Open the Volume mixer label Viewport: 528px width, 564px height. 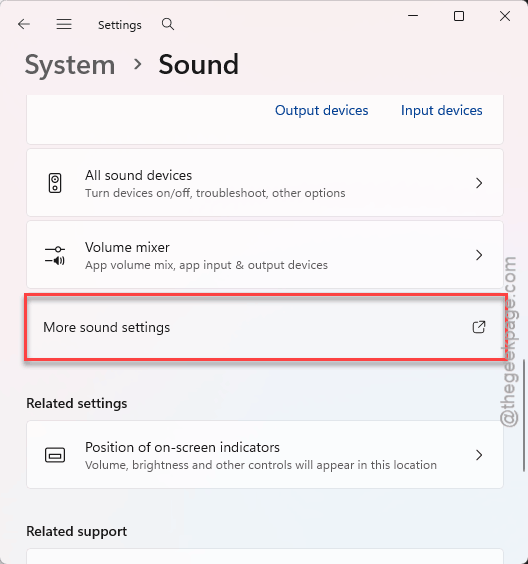coord(127,247)
